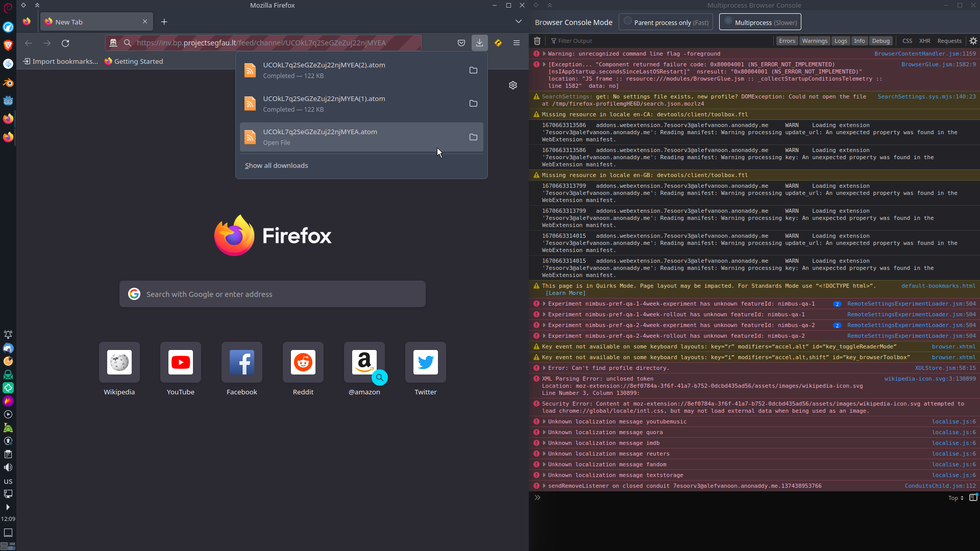Open the Top context selector dropdown
This screenshot has height=551, width=980.
point(955,498)
